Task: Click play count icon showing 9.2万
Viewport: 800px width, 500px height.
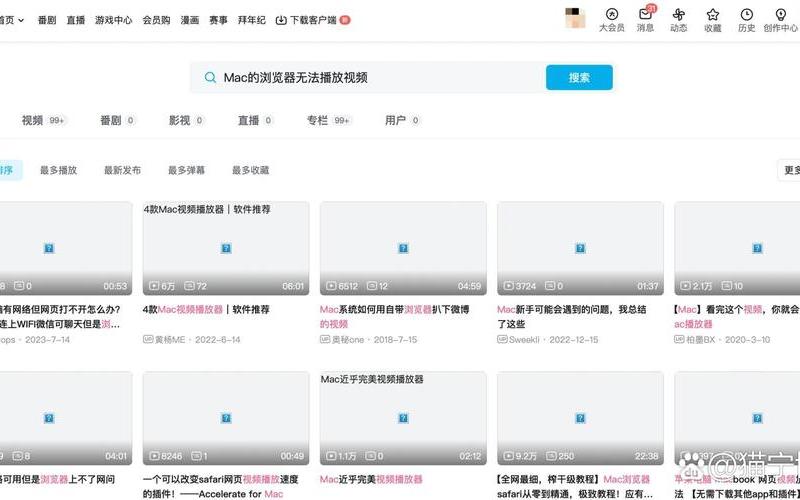Action: (x=508, y=456)
